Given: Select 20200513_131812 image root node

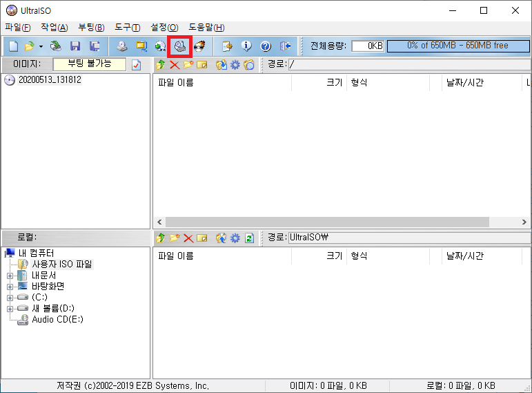Looking at the screenshot, I should click(x=50, y=80).
